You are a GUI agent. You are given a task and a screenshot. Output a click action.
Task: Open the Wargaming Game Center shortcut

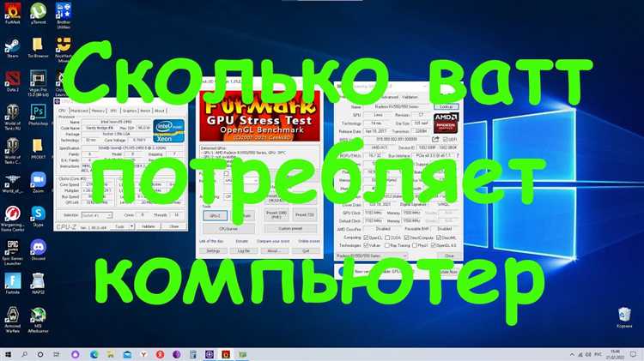pyautogui.click(x=12, y=219)
